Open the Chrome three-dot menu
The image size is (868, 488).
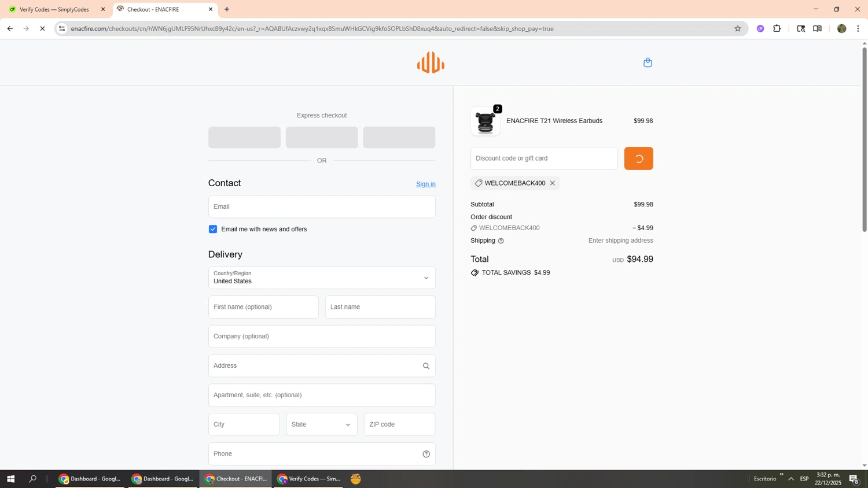click(858, 28)
